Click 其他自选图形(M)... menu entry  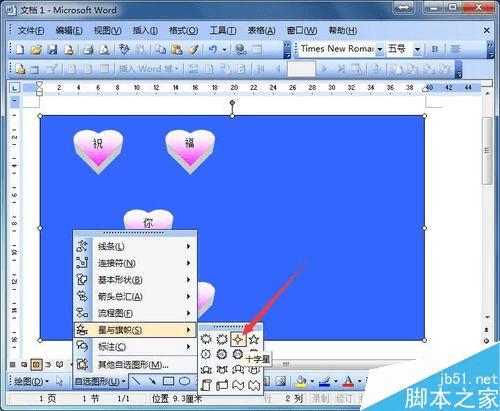pyautogui.click(x=135, y=365)
